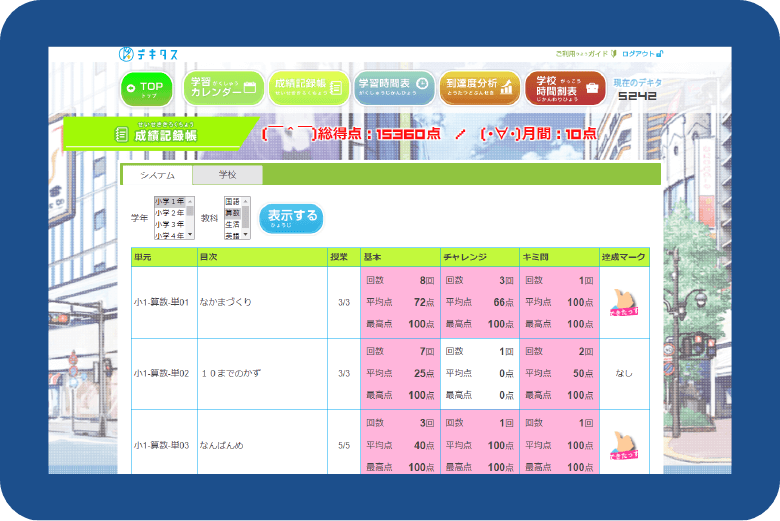Image resolution: width=780 pixels, height=521 pixels.
Task: Select 小学3年 in grade list
Action: coord(170,224)
